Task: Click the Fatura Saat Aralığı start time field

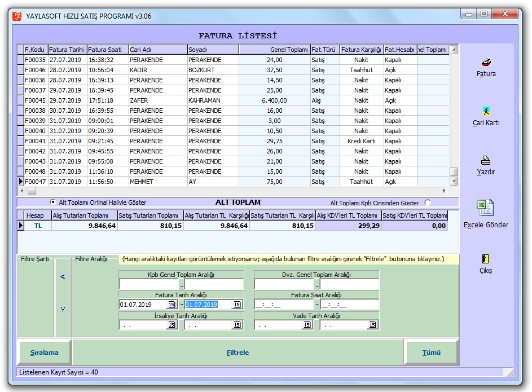Action: coord(284,305)
